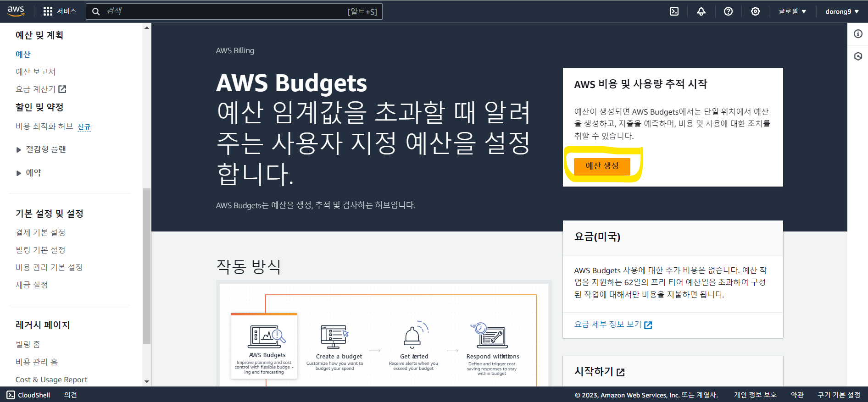The height and width of the screenshot is (402, 868).
Task: Open the notifications bell icon
Action: pyautogui.click(x=701, y=11)
